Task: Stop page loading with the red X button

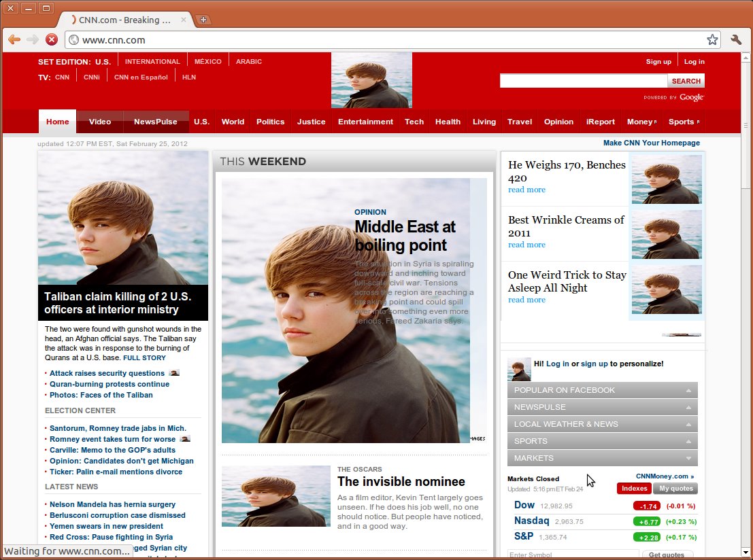Action: [52, 40]
